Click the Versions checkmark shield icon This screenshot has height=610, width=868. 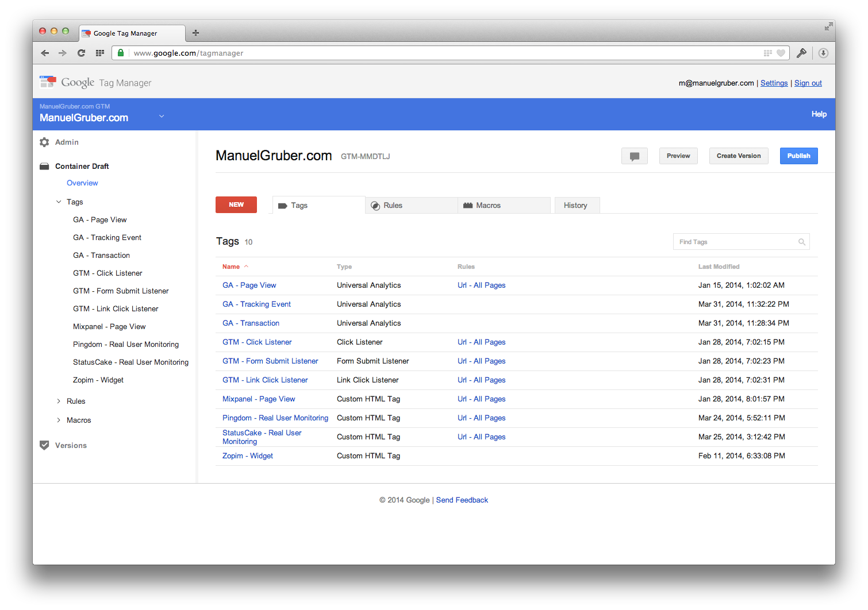[x=44, y=445]
